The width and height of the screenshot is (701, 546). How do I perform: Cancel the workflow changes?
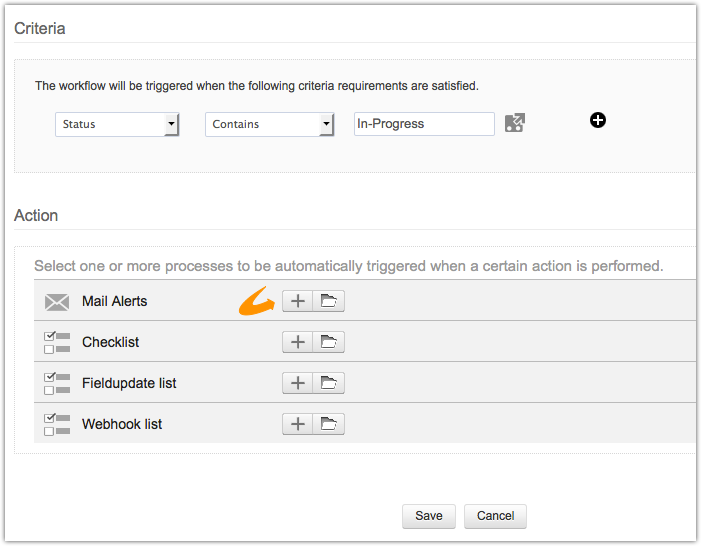(x=495, y=516)
